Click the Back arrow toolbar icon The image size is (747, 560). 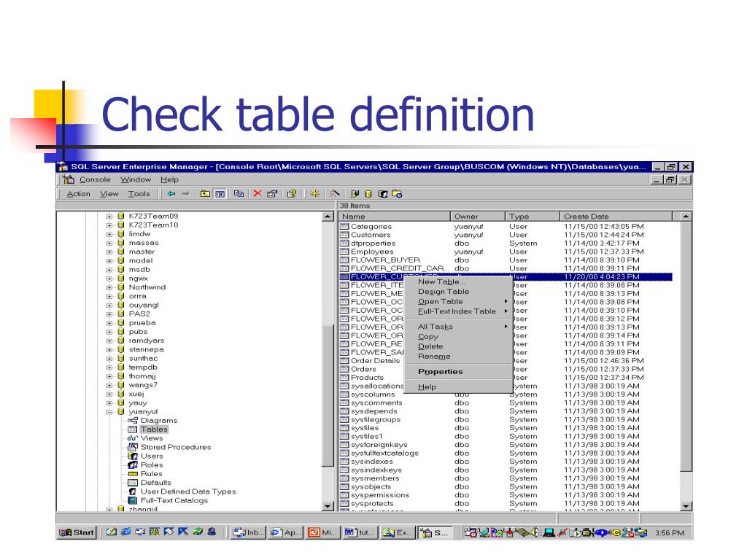[x=171, y=194]
